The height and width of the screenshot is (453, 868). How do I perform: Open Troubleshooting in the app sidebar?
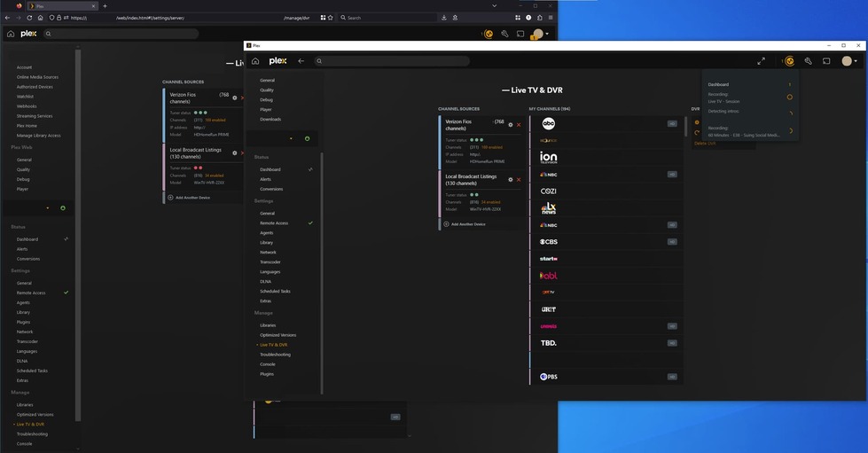tap(275, 355)
